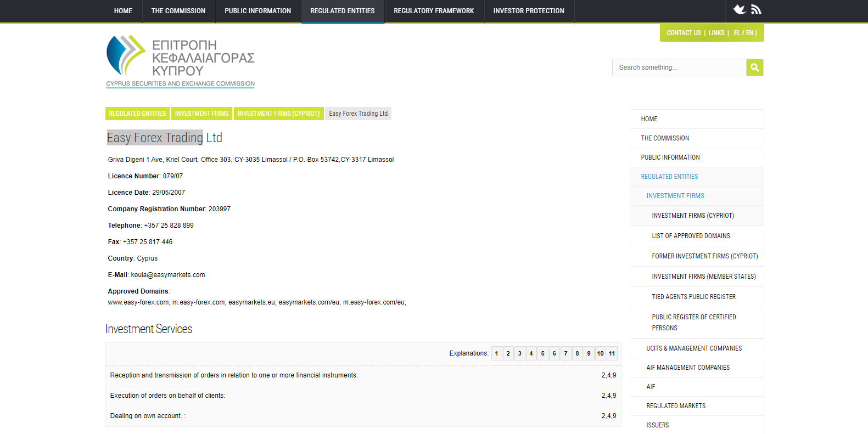
Task: Click the Execution of orders row
Action: click(x=363, y=396)
